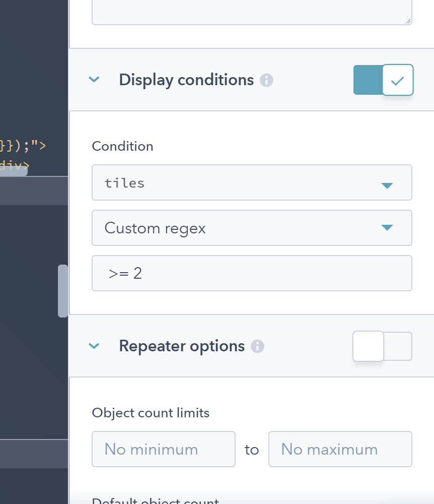The height and width of the screenshot is (504, 434).
Task: Click the resize grip of the top textarea
Action: 408,20
